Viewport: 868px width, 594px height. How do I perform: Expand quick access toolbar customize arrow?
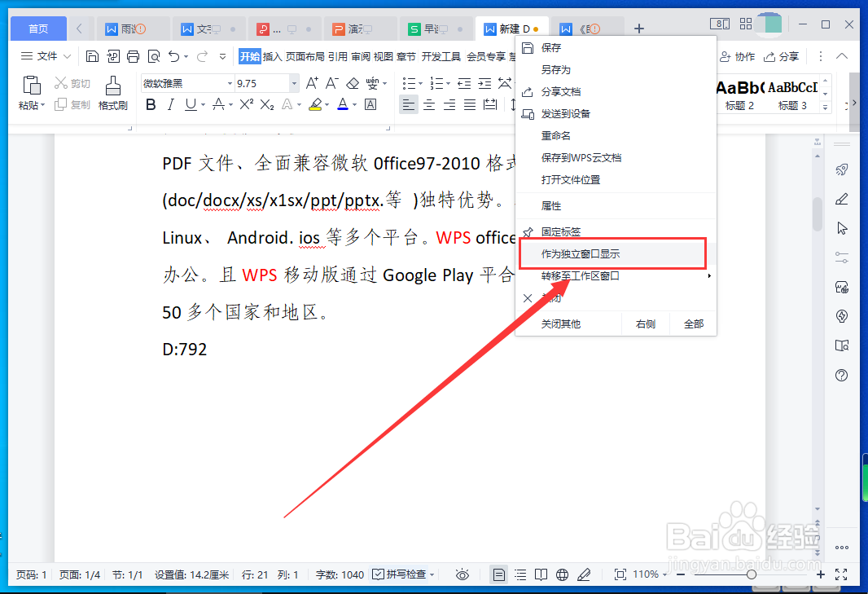coord(222,56)
